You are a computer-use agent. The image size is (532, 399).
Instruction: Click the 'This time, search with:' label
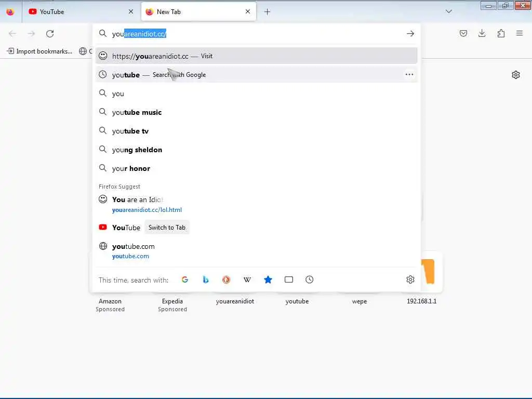point(134,280)
